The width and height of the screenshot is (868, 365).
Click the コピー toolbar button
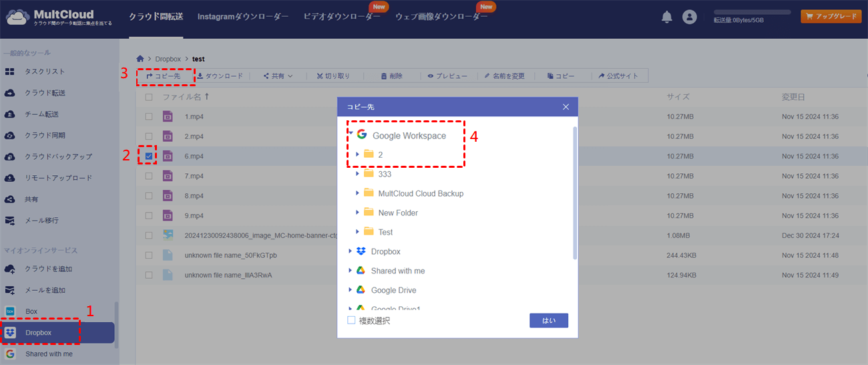point(561,76)
